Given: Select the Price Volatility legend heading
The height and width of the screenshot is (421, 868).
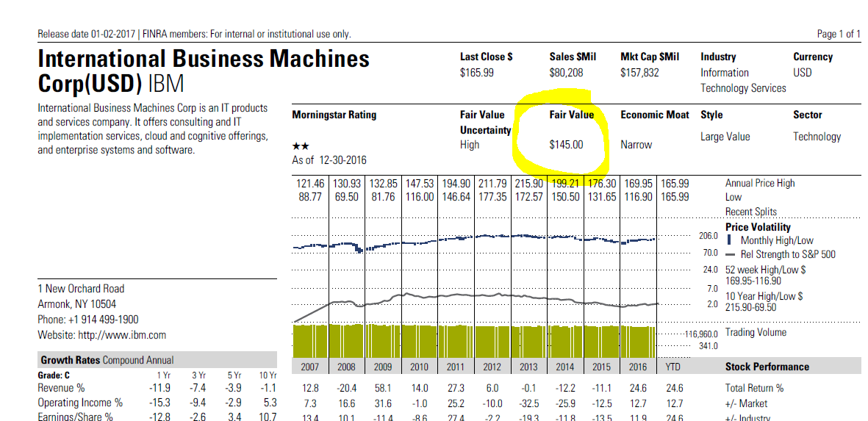Looking at the screenshot, I should pyautogui.click(x=758, y=227).
